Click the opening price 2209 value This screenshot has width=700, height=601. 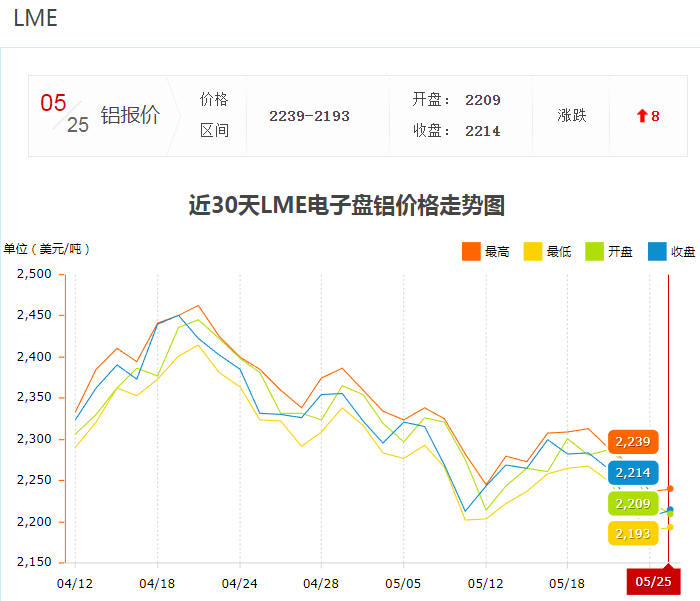click(483, 100)
